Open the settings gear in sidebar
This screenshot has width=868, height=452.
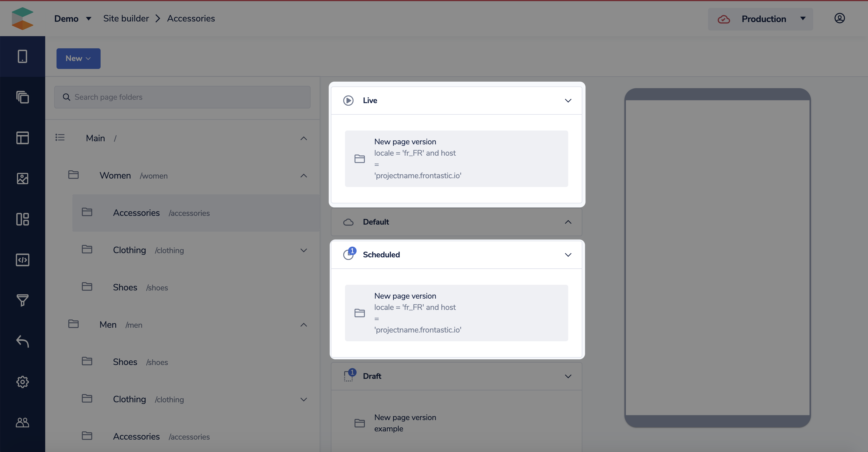tap(22, 382)
